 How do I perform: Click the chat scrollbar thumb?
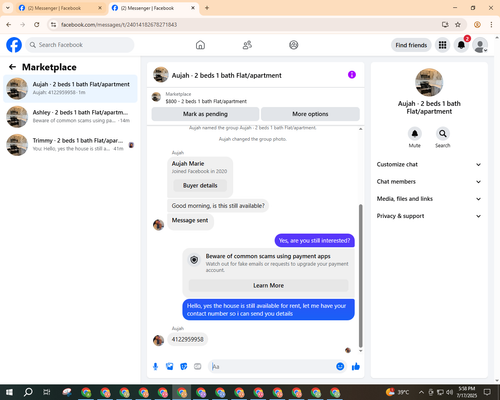(x=360, y=276)
